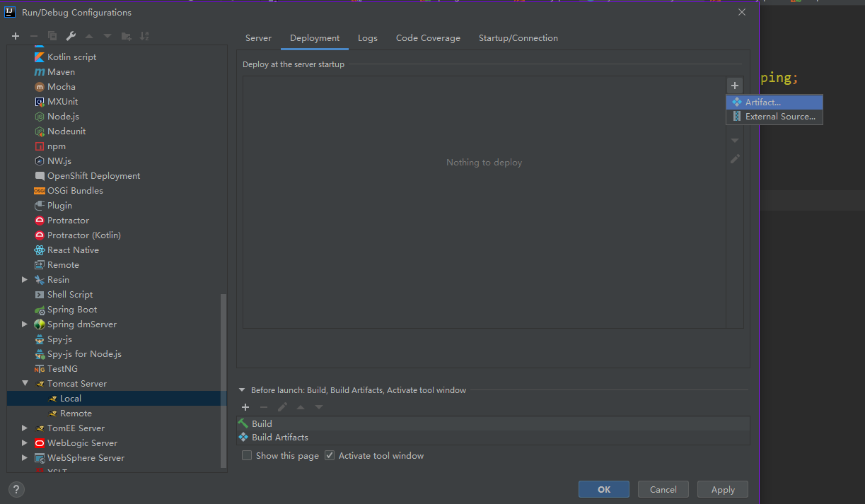Image resolution: width=865 pixels, height=504 pixels.
Task: Click edit before launch task pencil icon
Action: click(282, 407)
